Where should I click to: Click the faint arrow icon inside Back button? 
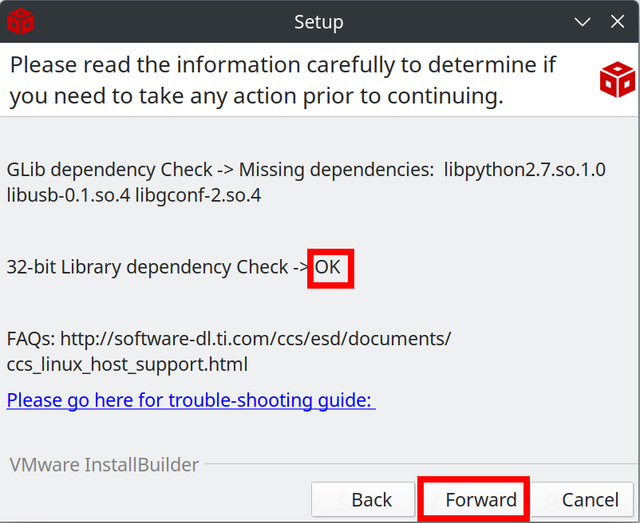point(342,499)
